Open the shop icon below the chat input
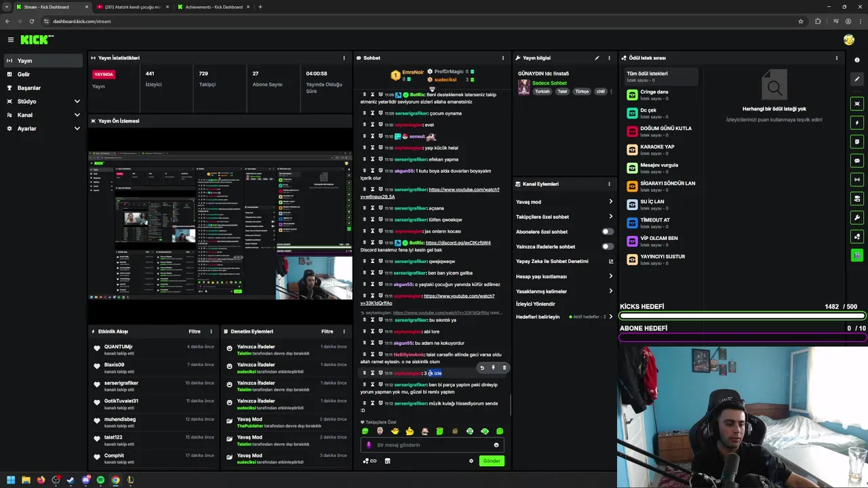The image size is (868, 488). point(387,461)
